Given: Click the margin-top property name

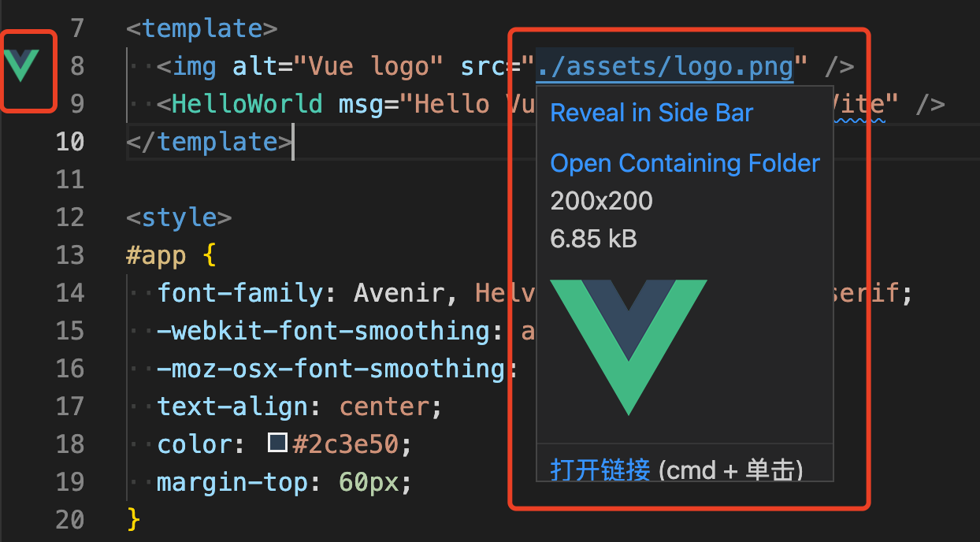Looking at the screenshot, I should (232, 481).
